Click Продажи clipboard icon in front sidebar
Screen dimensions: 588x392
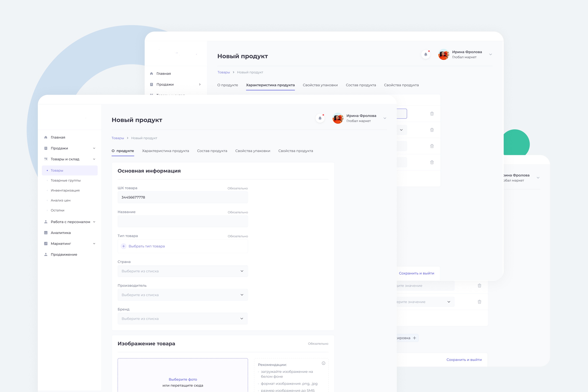point(46,148)
